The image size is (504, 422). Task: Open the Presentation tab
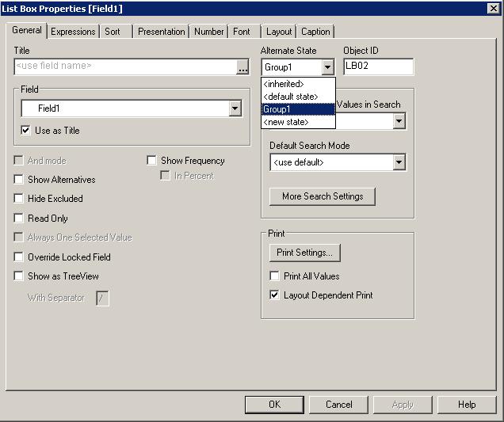(x=161, y=32)
